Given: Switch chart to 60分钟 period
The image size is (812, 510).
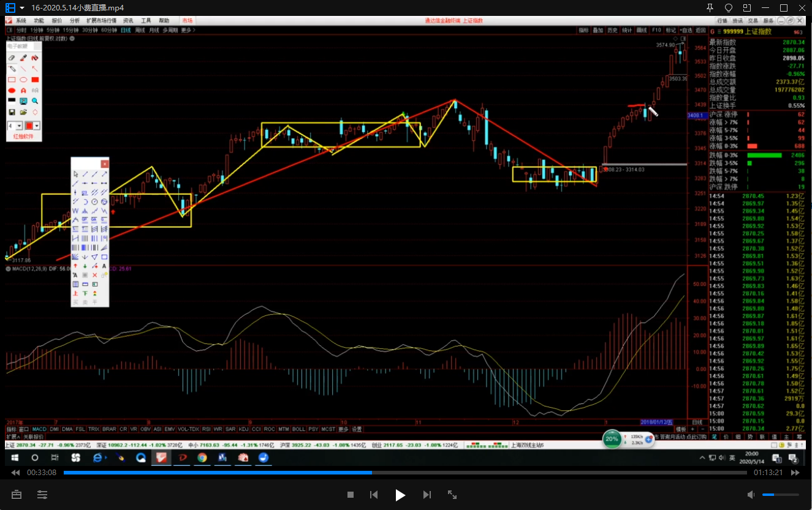Looking at the screenshot, I should (109, 30).
